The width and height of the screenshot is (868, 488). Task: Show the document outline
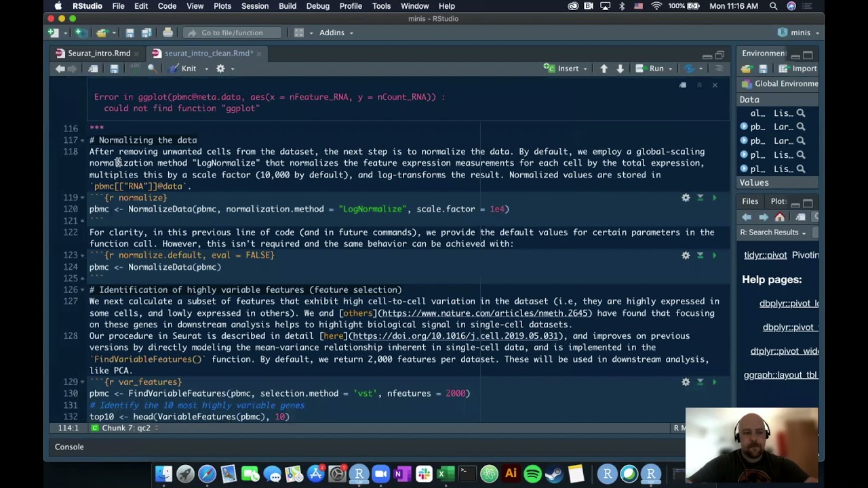pyautogui.click(x=719, y=68)
